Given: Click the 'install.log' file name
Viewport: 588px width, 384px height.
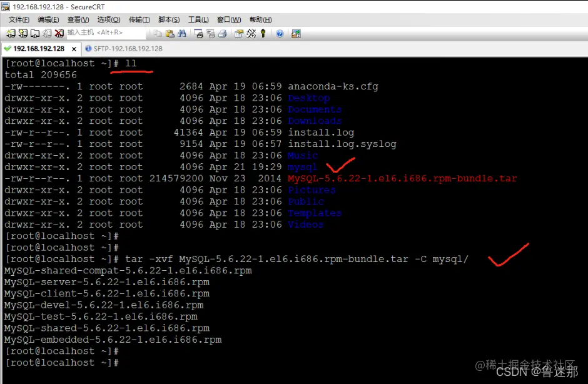Looking at the screenshot, I should point(321,133).
